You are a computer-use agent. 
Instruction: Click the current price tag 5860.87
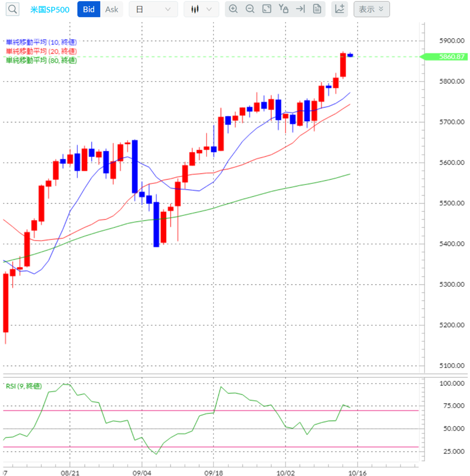click(x=444, y=57)
